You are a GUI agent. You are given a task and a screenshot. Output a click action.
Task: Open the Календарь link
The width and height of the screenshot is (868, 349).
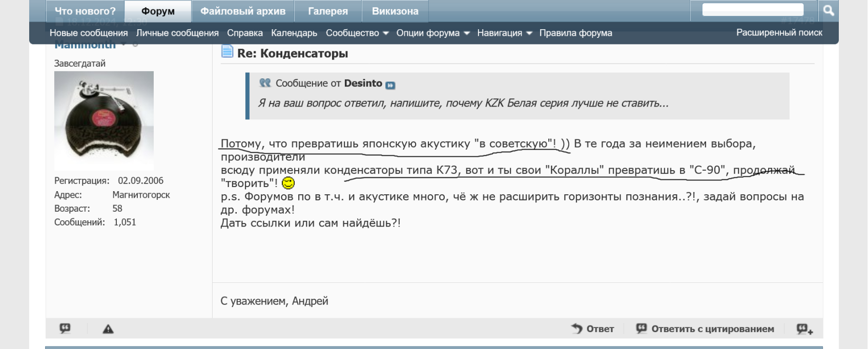pos(294,33)
